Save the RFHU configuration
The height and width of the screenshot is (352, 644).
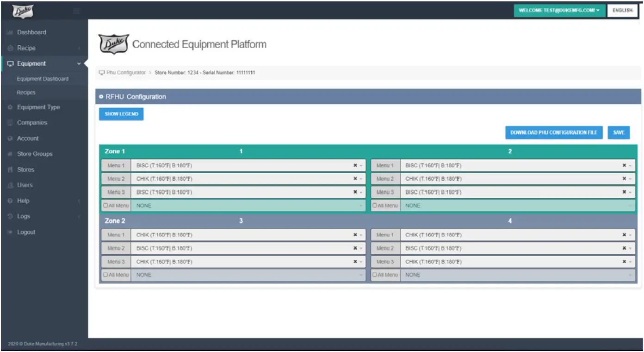[x=619, y=132]
